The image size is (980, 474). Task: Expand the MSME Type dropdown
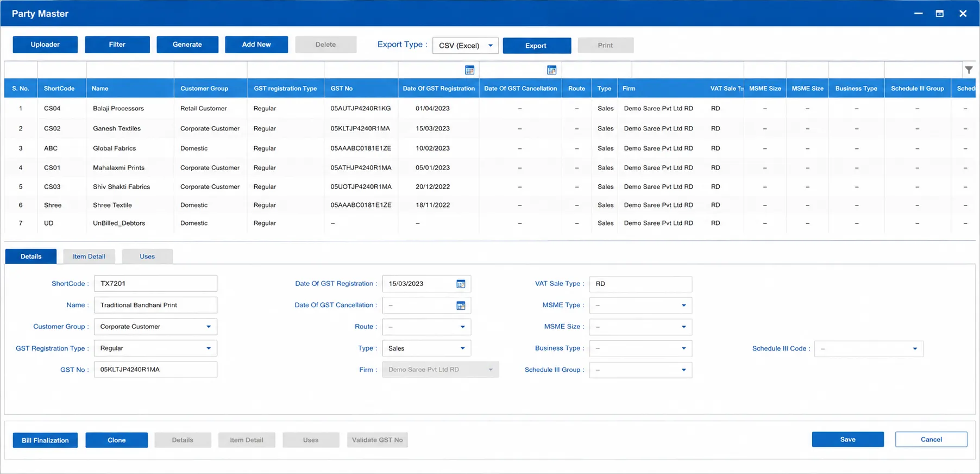[x=640, y=305]
